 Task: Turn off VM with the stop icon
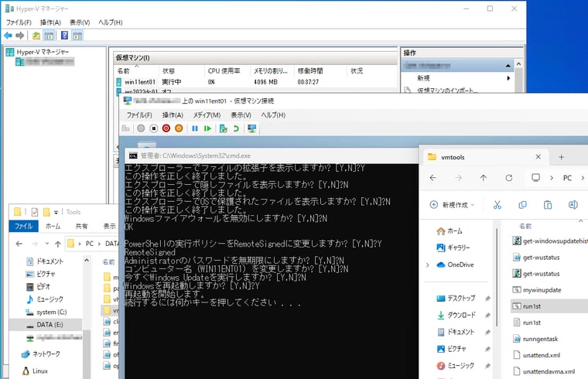pos(154,128)
